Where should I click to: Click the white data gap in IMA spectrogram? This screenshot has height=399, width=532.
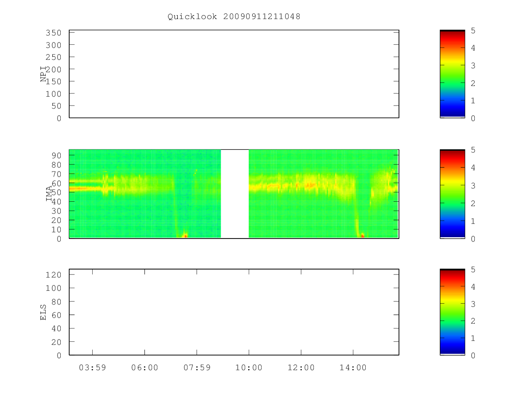(235, 194)
